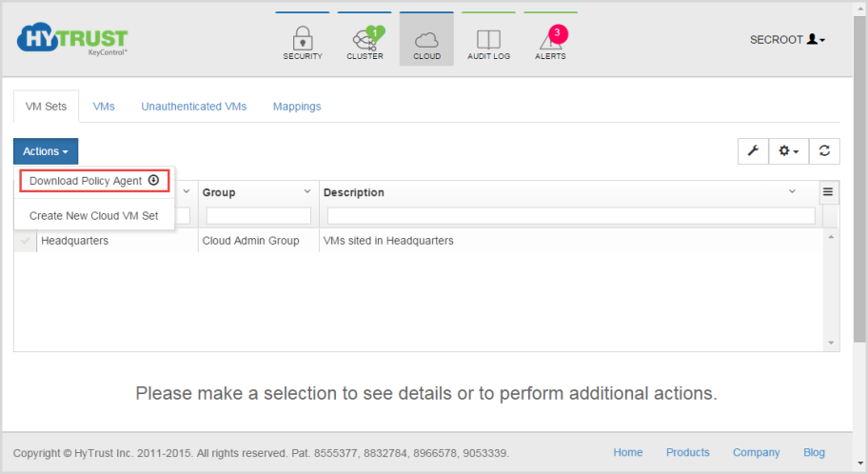Open the SECROOT user menu
868x474 pixels.
787,39
